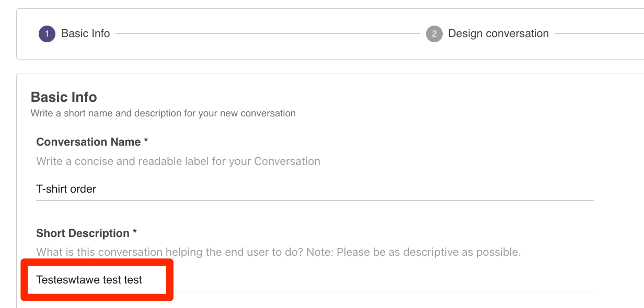Click the connector line after Design conversation
This screenshot has height=308, width=644.
599,34
